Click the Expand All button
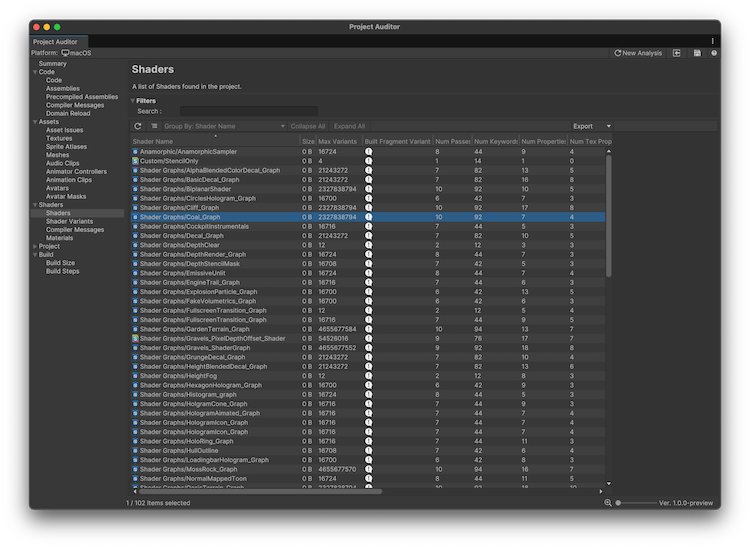 pos(349,127)
